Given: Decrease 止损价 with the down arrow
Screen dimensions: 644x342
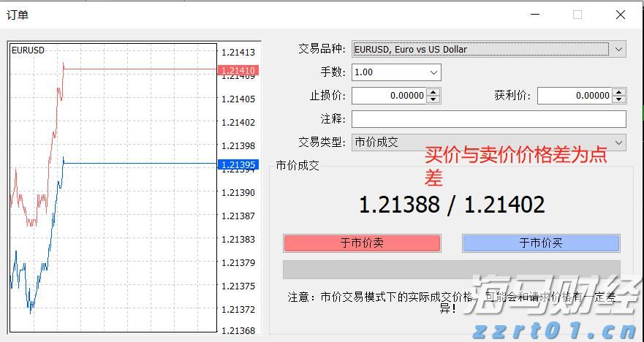Looking at the screenshot, I should 433,99.
